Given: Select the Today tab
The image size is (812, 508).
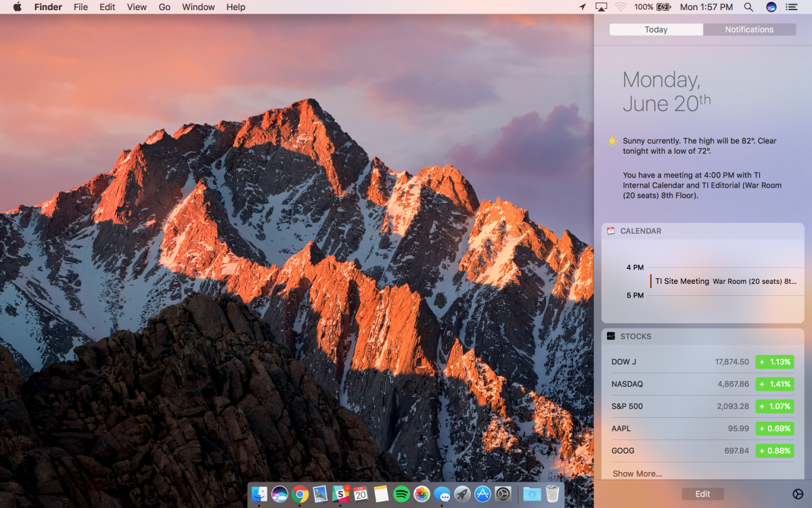Looking at the screenshot, I should pos(655,29).
